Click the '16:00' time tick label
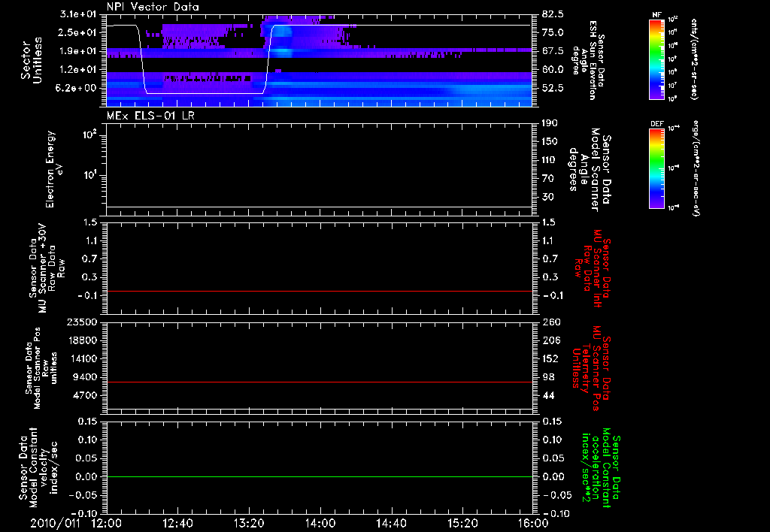Viewport: 770px width, 532px height. [x=534, y=523]
